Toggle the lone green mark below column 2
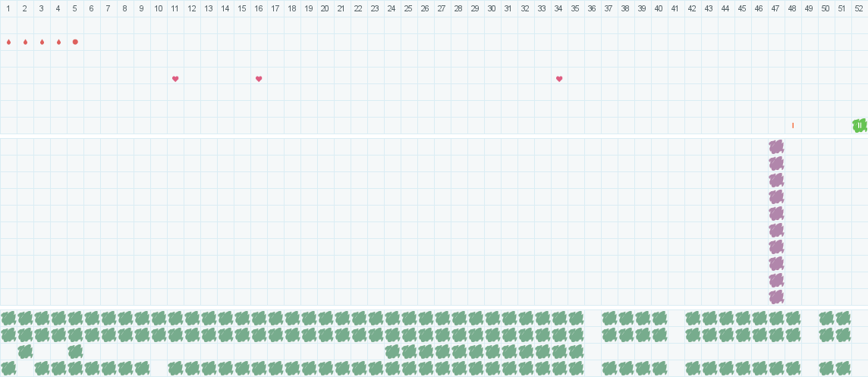This screenshot has width=868, height=377. pyautogui.click(x=25, y=351)
